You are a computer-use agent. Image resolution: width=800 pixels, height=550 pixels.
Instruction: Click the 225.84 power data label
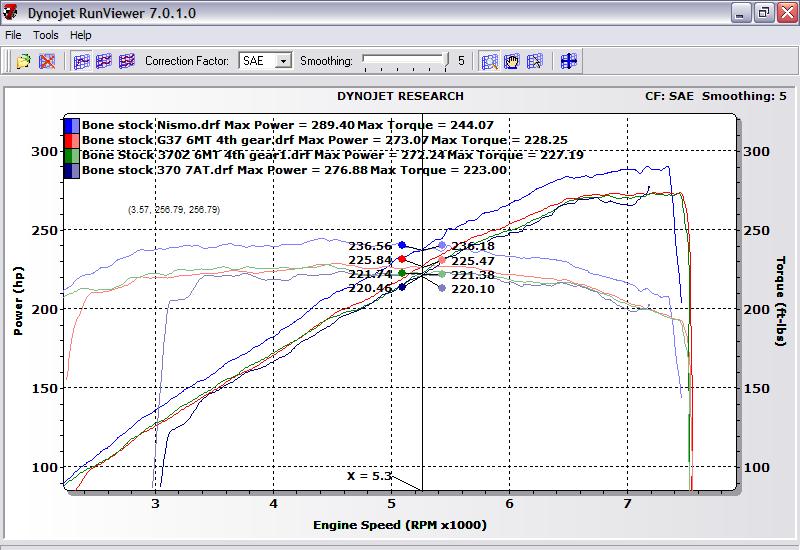tap(370, 260)
